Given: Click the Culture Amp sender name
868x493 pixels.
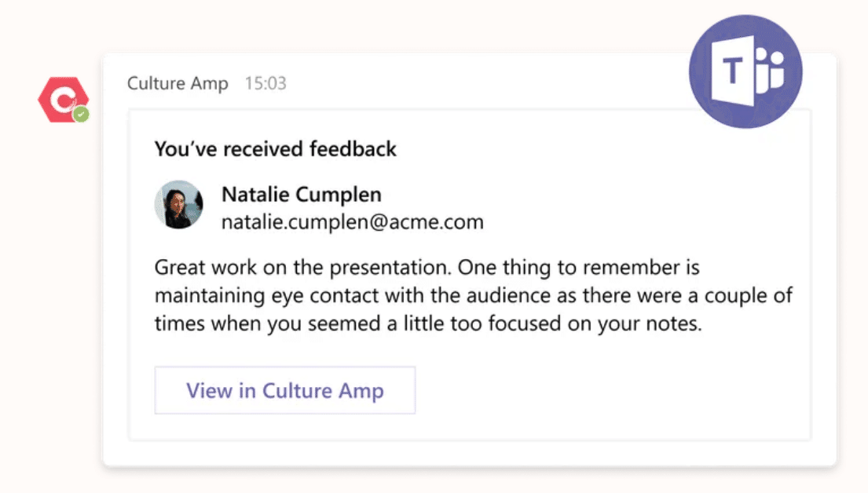Looking at the screenshot, I should pyautogui.click(x=178, y=83).
